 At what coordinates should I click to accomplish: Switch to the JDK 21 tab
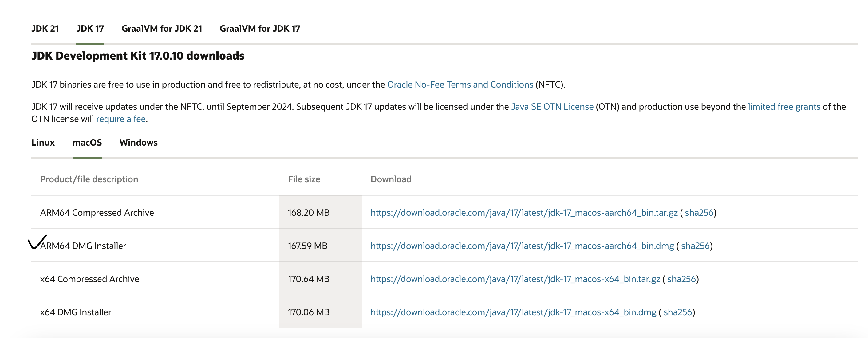pyautogui.click(x=45, y=29)
